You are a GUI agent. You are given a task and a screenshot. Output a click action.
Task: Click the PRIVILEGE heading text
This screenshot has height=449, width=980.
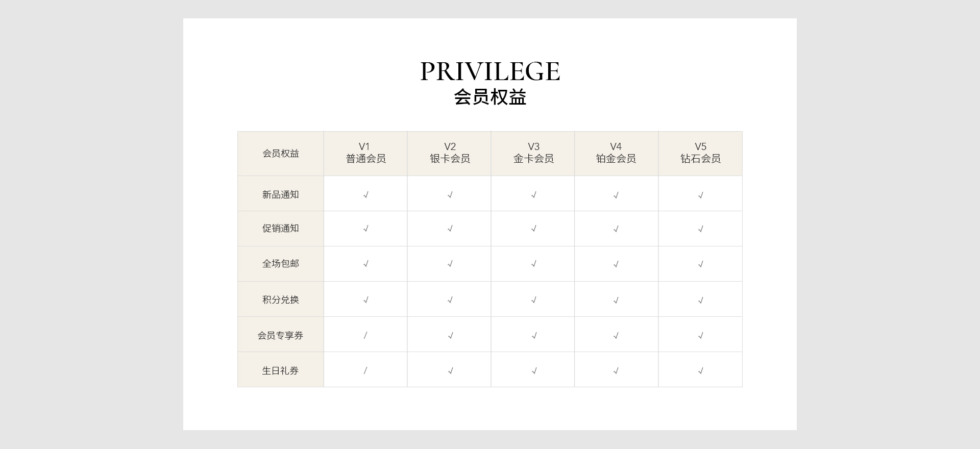coord(490,71)
